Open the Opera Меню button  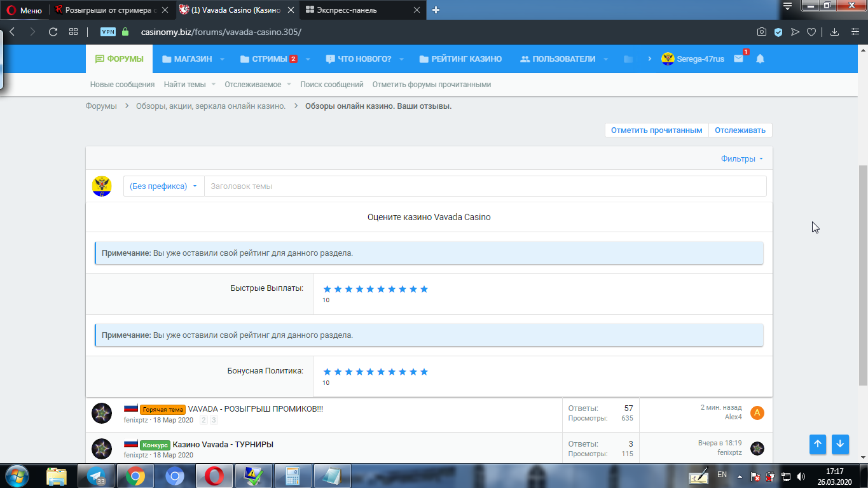click(24, 10)
